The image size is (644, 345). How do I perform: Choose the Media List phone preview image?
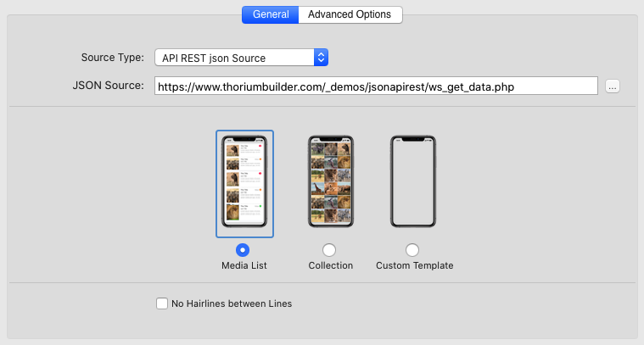[244, 182]
